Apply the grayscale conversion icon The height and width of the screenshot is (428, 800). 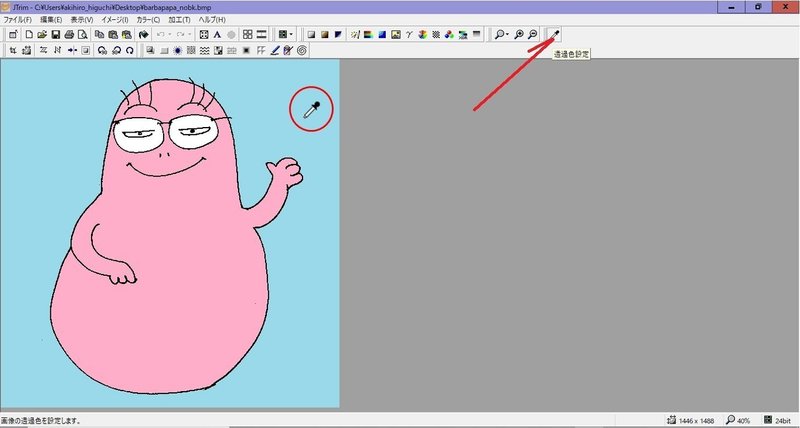(311, 35)
